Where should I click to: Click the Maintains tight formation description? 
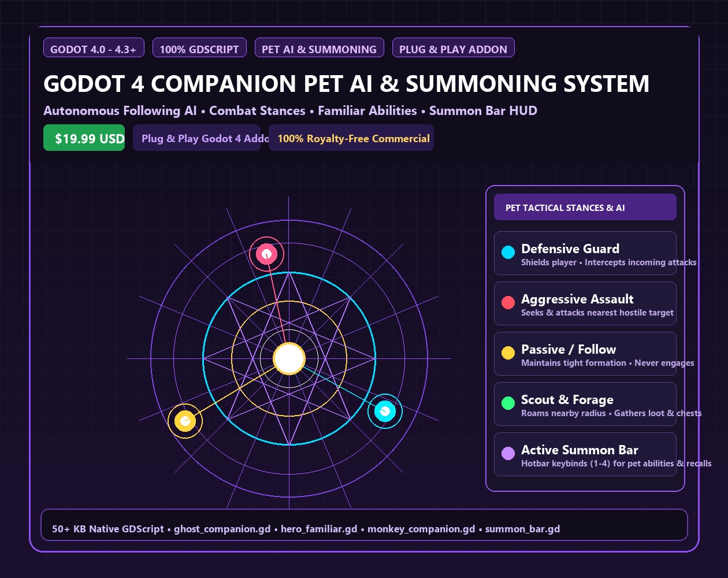pyautogui.click(x=608, y=363)
